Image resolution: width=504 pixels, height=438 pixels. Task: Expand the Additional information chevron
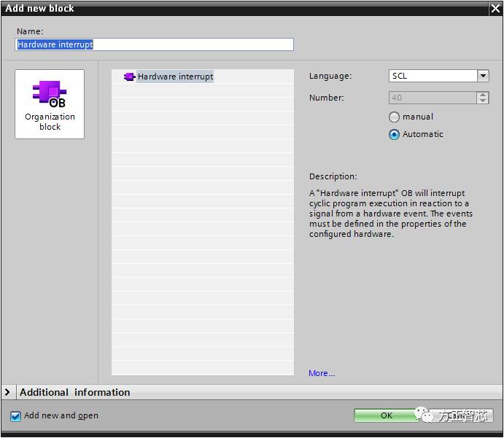pos(8,392)
